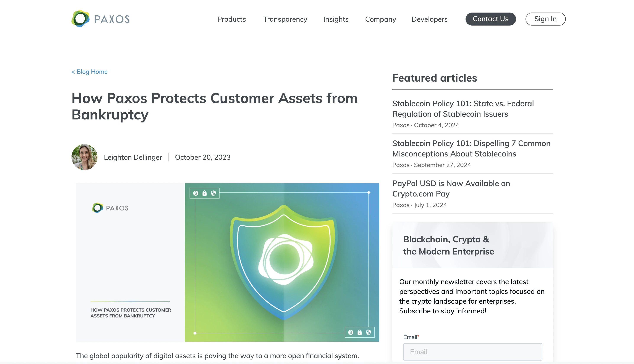Click the Email input field

[x=472, y=352]
